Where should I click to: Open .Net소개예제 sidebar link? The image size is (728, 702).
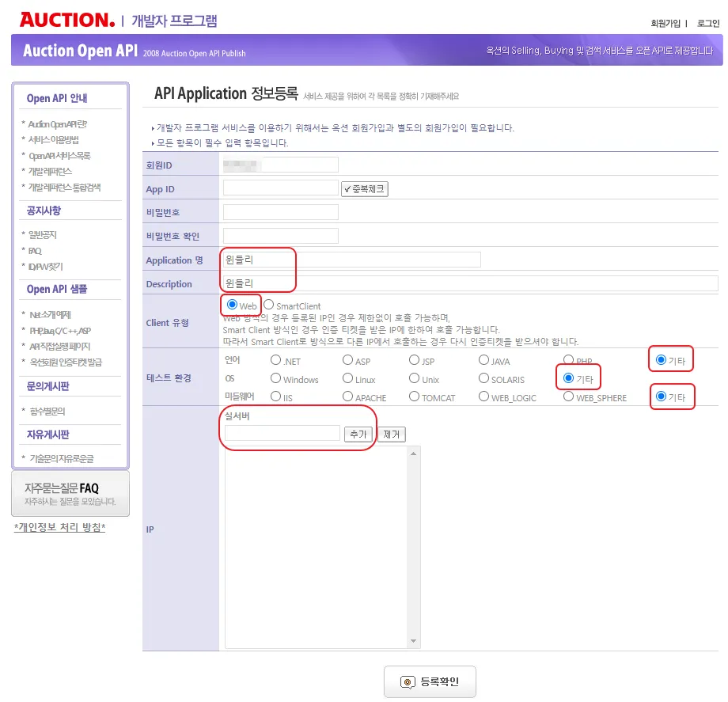click(50, 315)
